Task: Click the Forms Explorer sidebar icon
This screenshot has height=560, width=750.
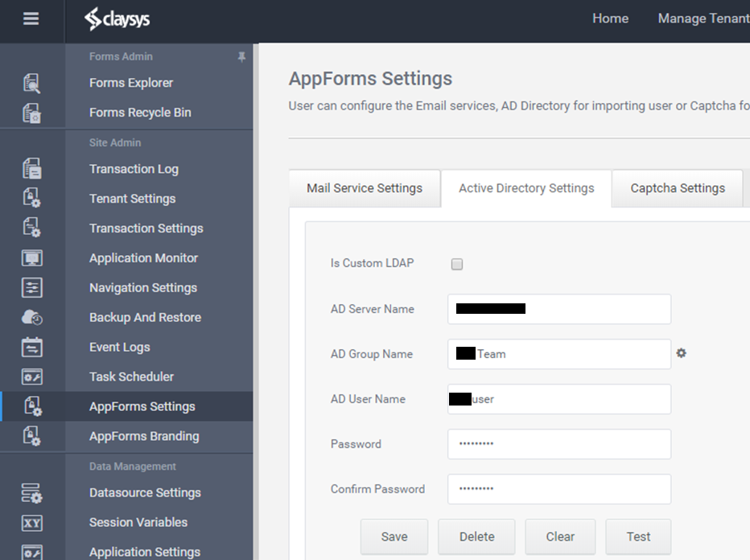Action: pyautogui.click(x=32, y=83)
